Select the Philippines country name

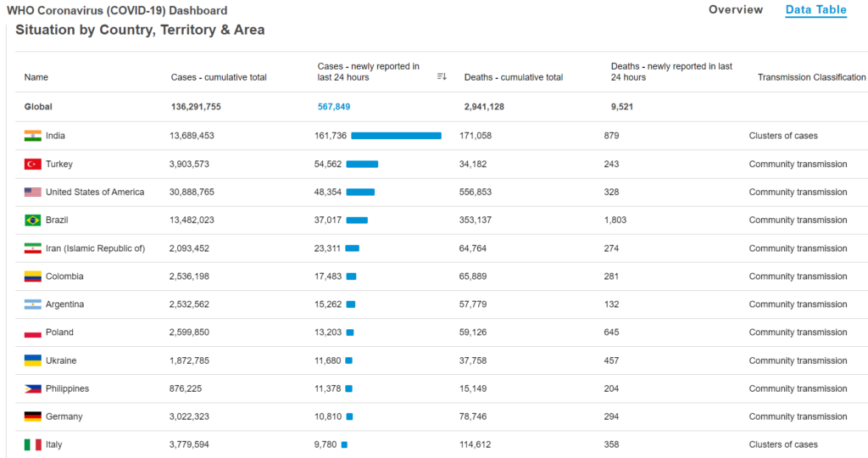67,388
